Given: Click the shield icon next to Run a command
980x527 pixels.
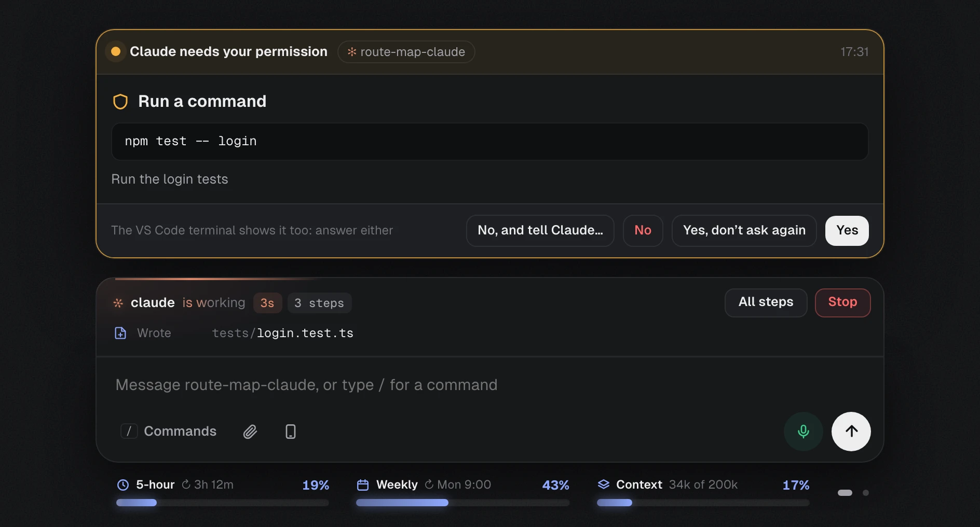Looking at the screenshot, I should pyautogui.click(x=120, y=102).
